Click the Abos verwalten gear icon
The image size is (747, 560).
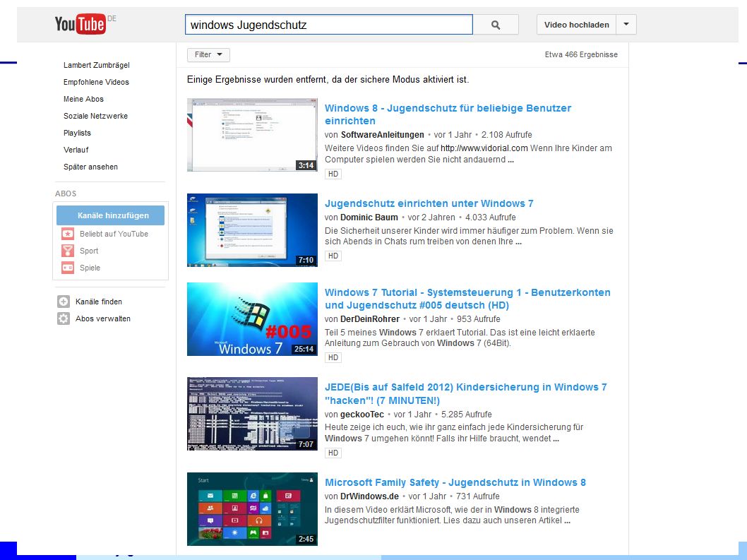[x=64, y=319]
